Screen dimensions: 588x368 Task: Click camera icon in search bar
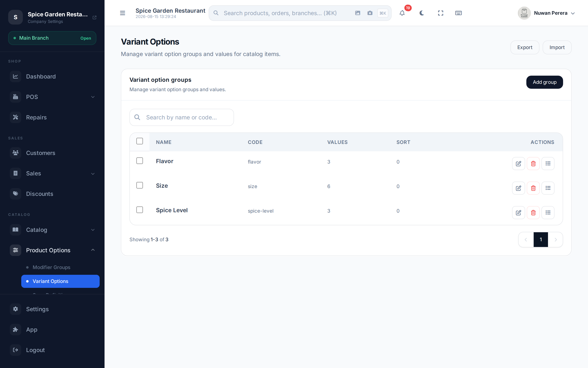click(x=370, y=13)
